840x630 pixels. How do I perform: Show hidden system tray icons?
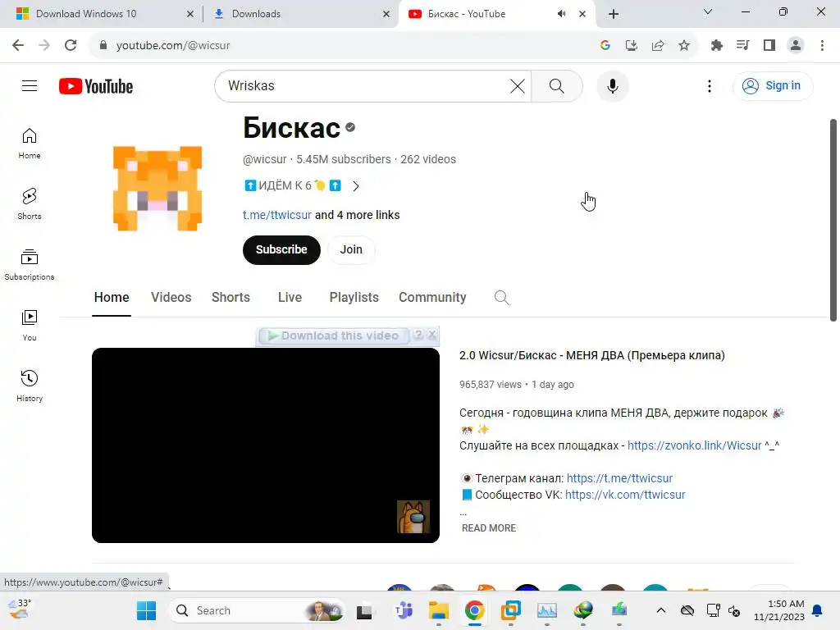click(661, 610)
